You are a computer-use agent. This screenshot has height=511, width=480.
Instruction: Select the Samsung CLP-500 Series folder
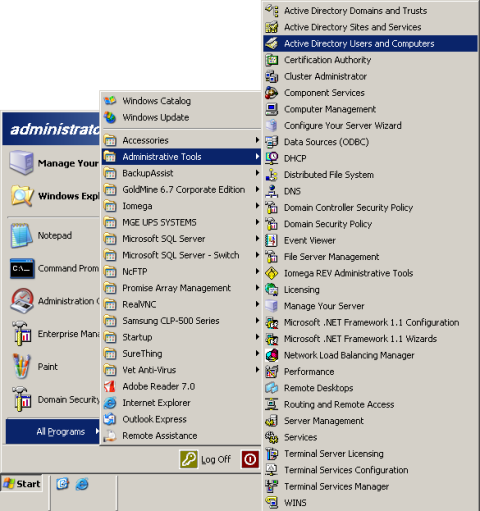coord(181,320)
